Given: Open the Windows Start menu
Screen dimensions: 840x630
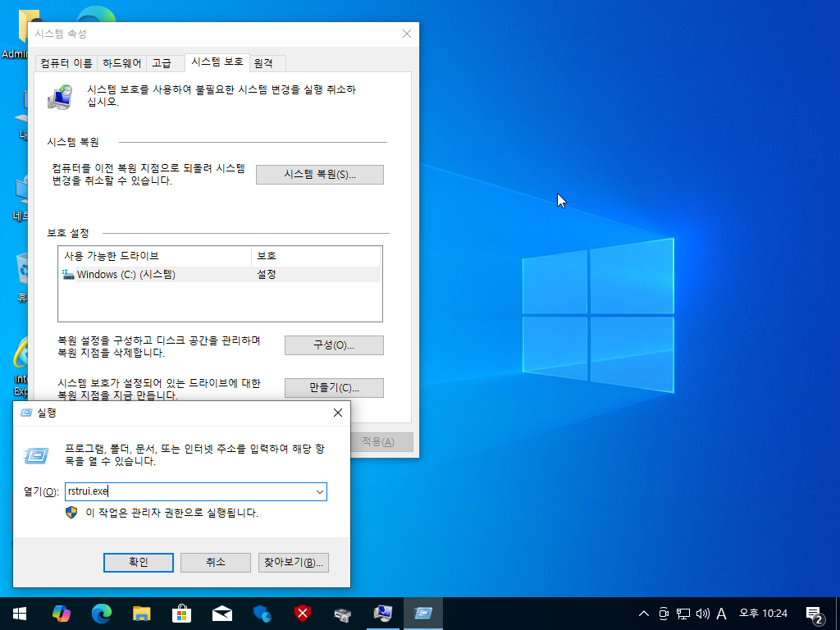Looking at the screenshot, I should 20,614.
